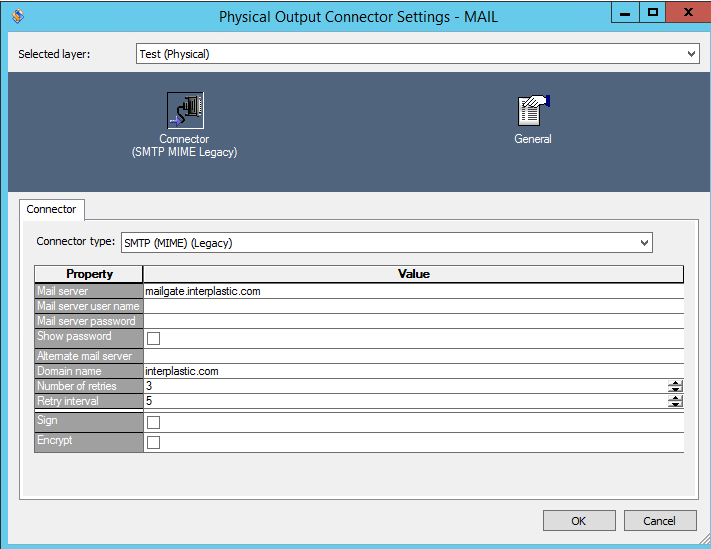Select the Encrypt property label
Viewport: 711px width, 549px height.
[x=89, y=442]
